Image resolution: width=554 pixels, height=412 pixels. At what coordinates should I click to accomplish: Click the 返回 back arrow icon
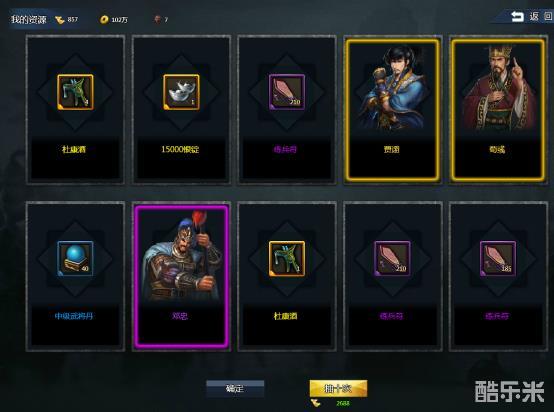coord(517,16)
